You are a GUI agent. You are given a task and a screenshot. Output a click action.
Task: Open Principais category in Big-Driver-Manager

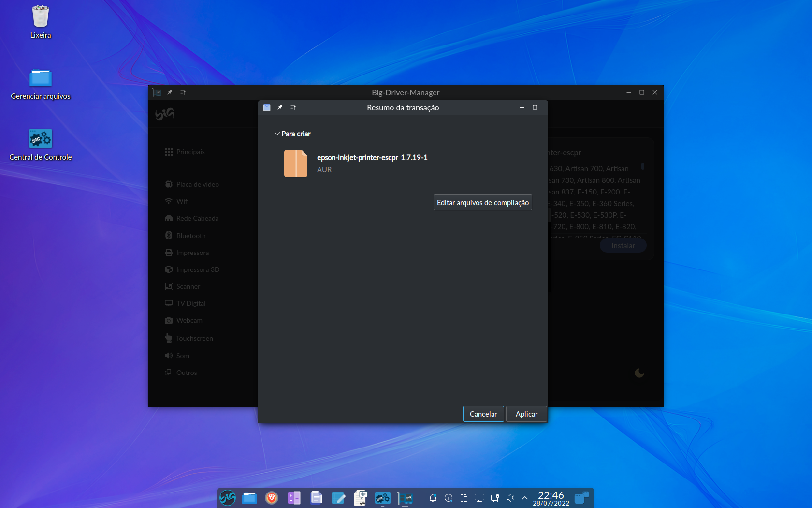click(185, 152)
